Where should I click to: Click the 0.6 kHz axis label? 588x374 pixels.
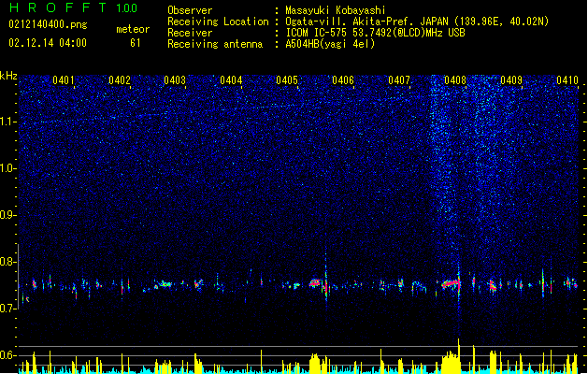pos(8,355)
